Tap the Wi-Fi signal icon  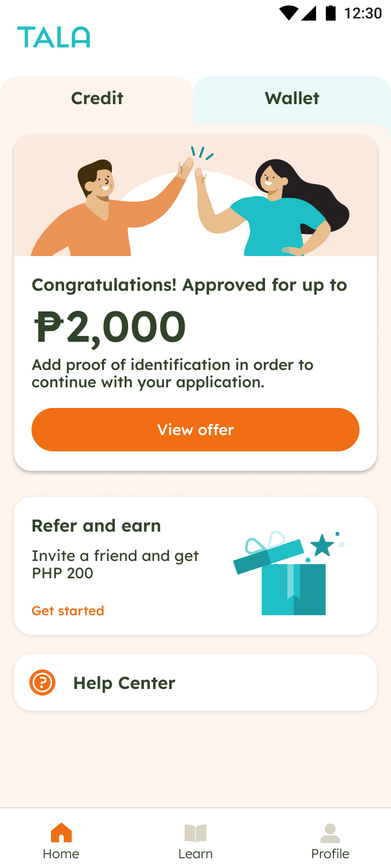[x=288, y=13]
